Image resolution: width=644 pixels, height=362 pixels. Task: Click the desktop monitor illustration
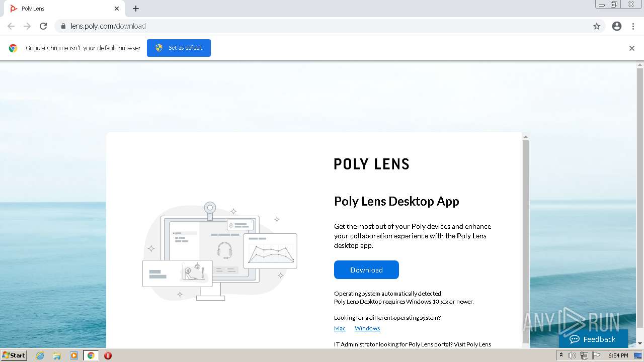[x=220, y=251]
